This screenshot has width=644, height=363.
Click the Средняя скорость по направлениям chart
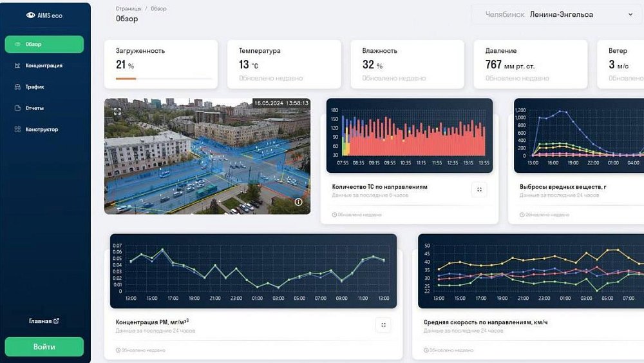pos(531,271)
